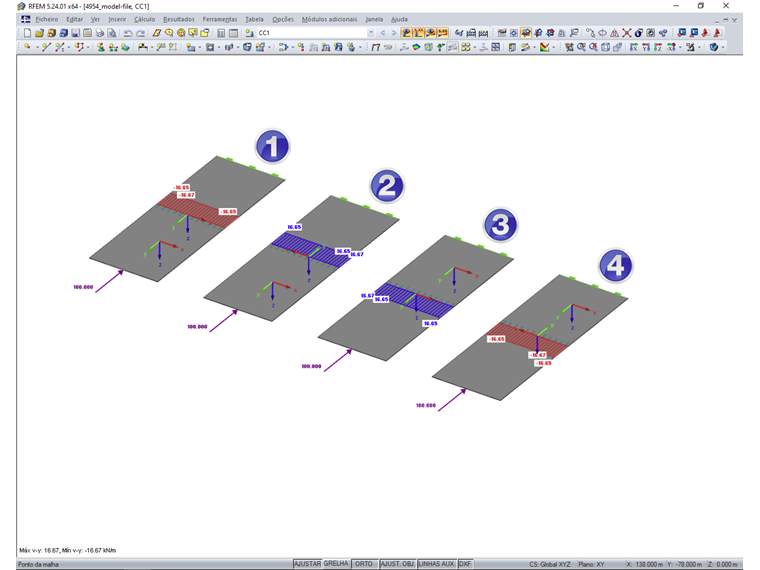This screenshot has height=570, width=760.
Task: Toggle AJUSTAR snap in status bar
Action: point(307,564)
